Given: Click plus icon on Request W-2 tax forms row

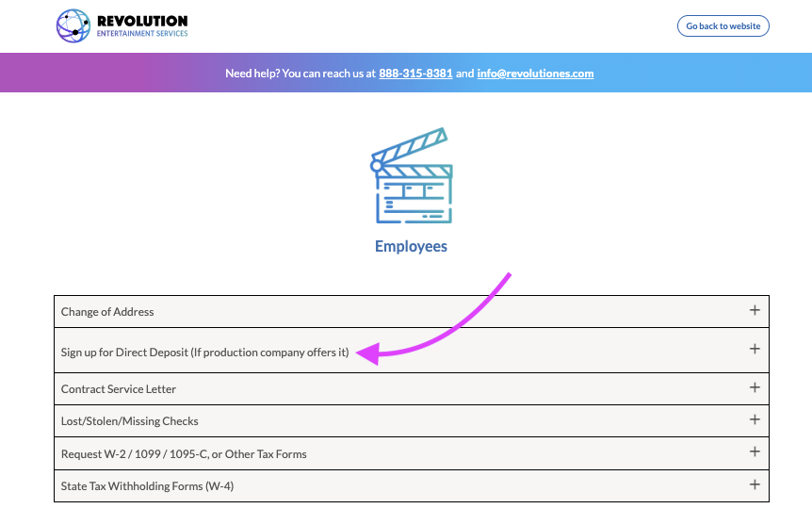Looking at the screenshot, I should coord(755,451).
